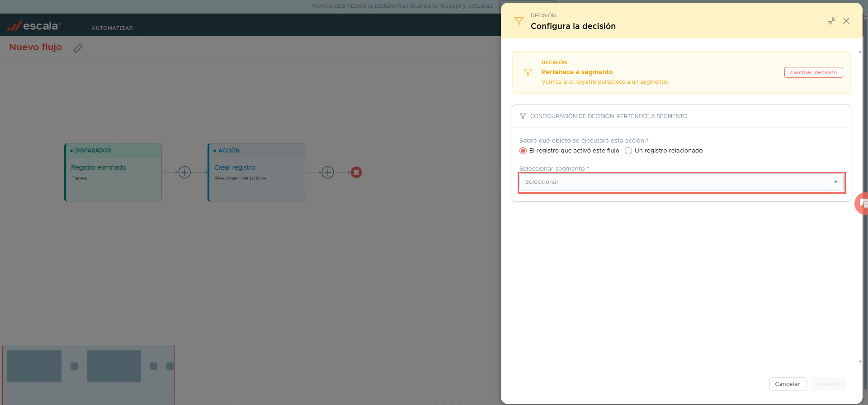Open the AUTOMATIZAR menu item
The height and width of the screenshot is (405, 868).
[x=112, y=28]
